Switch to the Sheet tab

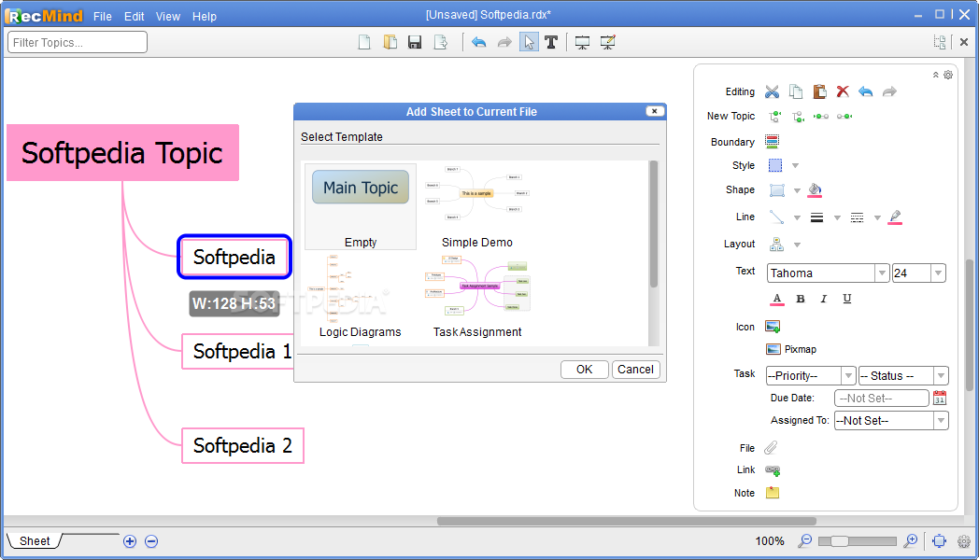coord(35,541)
